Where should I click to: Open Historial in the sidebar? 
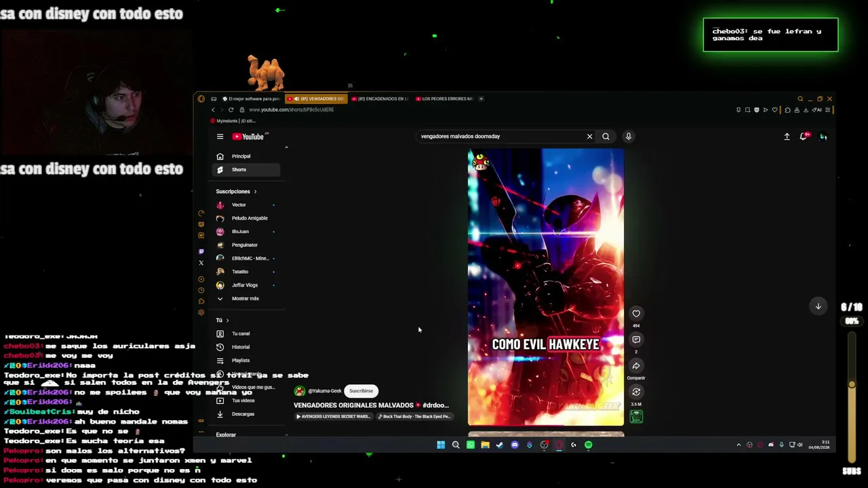point(246,347)
